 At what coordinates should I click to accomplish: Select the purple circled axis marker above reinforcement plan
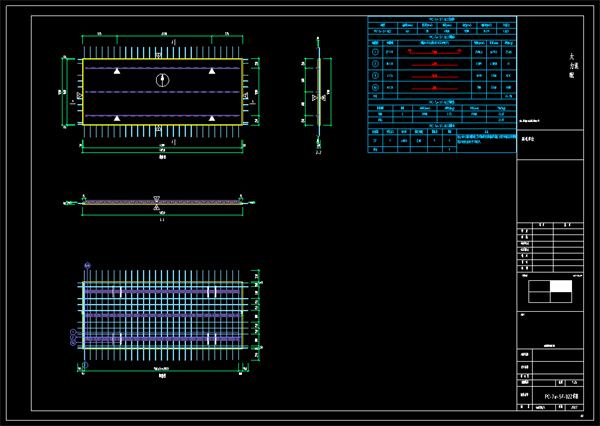[x=88, y=265]
